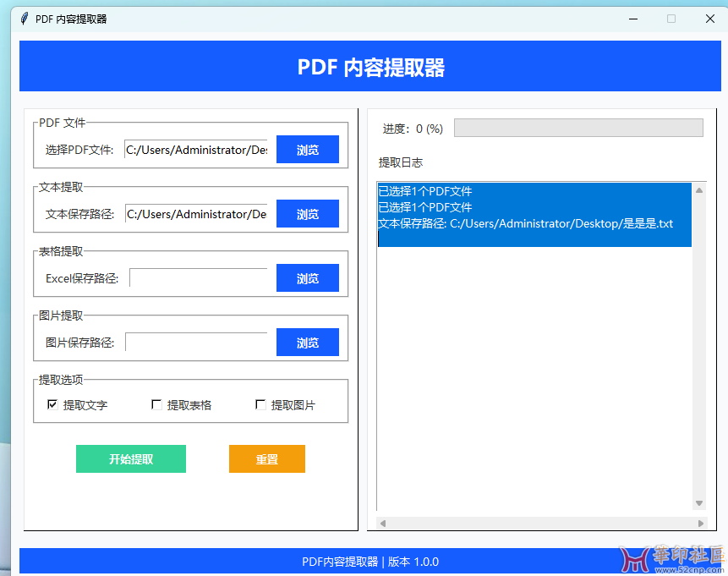Click the 选择PDF文件 path input field

coord(196,150)
